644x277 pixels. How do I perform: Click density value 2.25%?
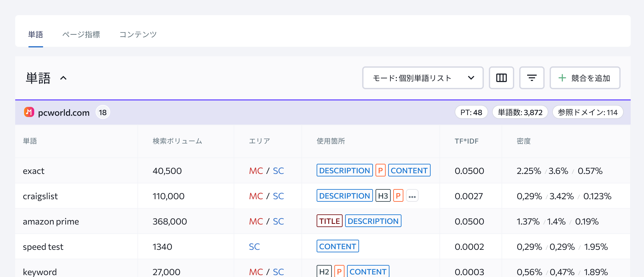click(x=529, y=171)
